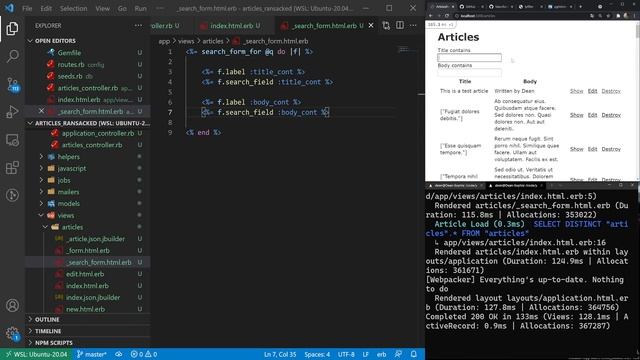
Task: Click the Body contains input field
Action: (469, 73)
